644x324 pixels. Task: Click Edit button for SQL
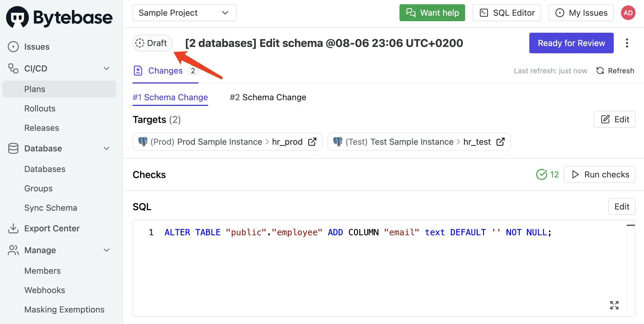(622, 207)
